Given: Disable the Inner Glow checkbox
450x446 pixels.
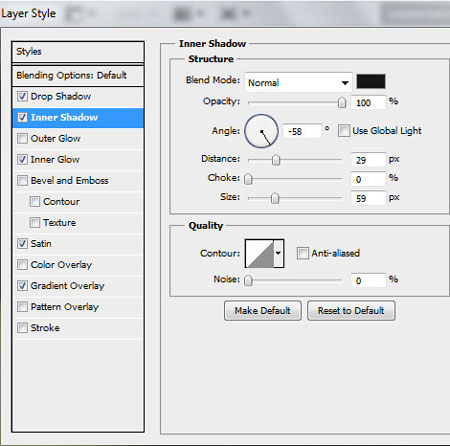Looking at the screenshot, I should (22, 160).
